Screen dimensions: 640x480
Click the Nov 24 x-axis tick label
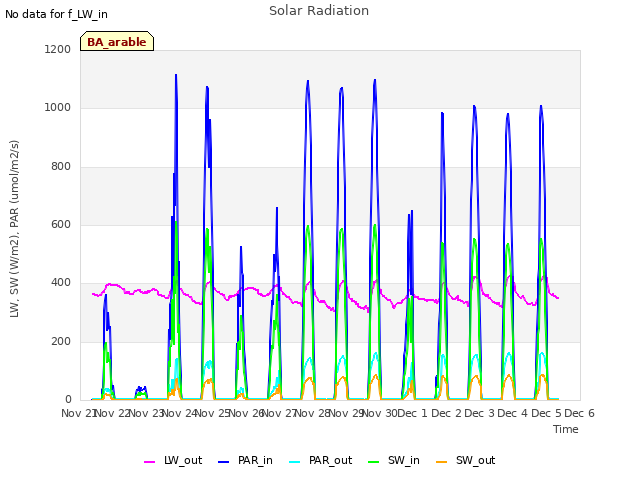point(180,413)
